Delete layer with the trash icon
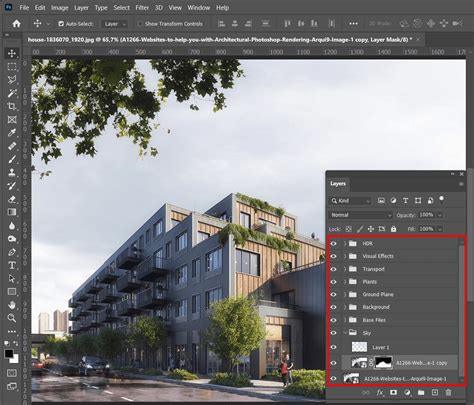 448,393
